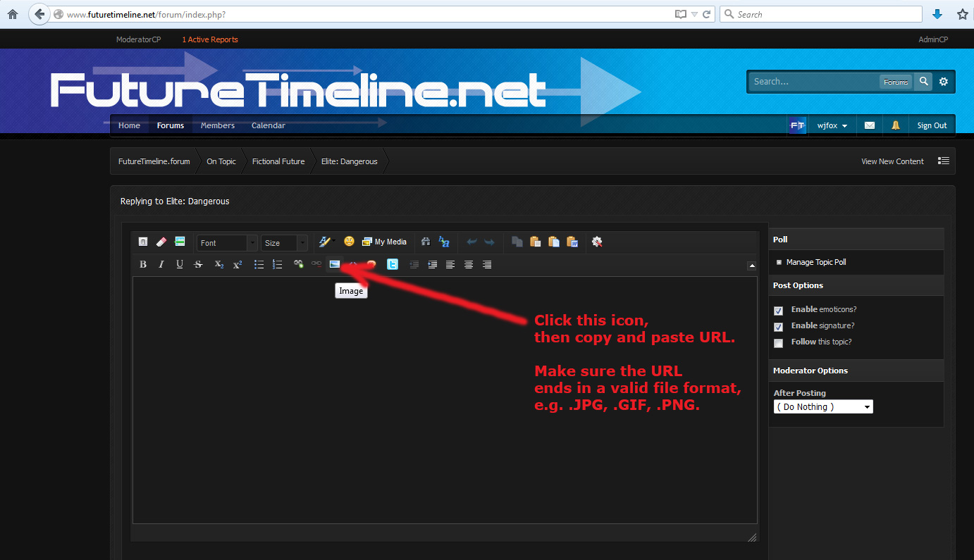Image resolution: width=974 pixels, height=560 pixels.
Task: Toggle Enable emoticons checkbox
Action: point(778,311)
